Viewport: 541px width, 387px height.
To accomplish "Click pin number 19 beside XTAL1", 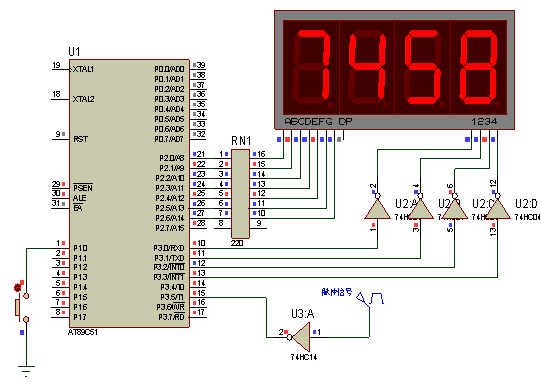I will click(56, 65).
